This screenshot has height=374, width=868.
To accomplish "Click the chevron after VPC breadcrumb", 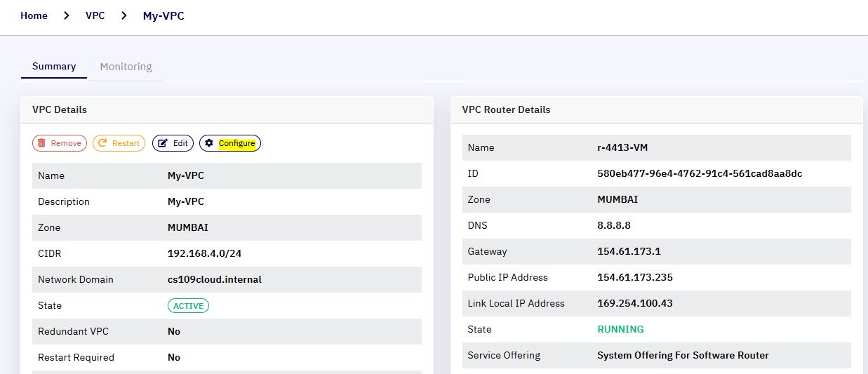I will tap(124, 15).
